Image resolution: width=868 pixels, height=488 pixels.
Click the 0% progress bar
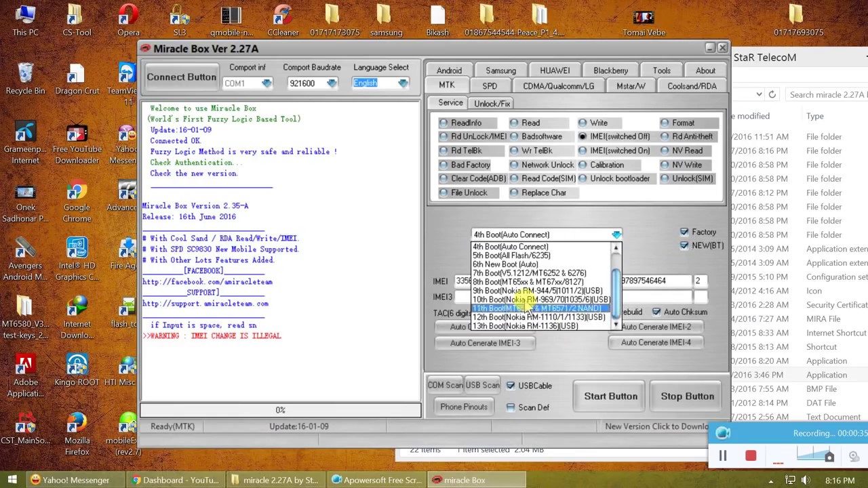280,410
